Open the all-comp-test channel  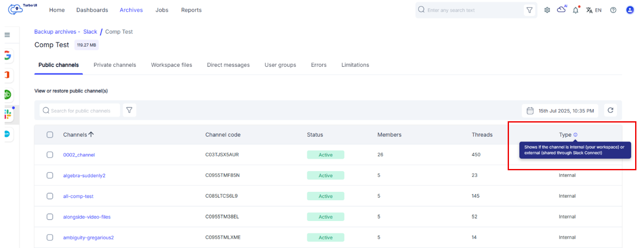click(x=78, y=196)
